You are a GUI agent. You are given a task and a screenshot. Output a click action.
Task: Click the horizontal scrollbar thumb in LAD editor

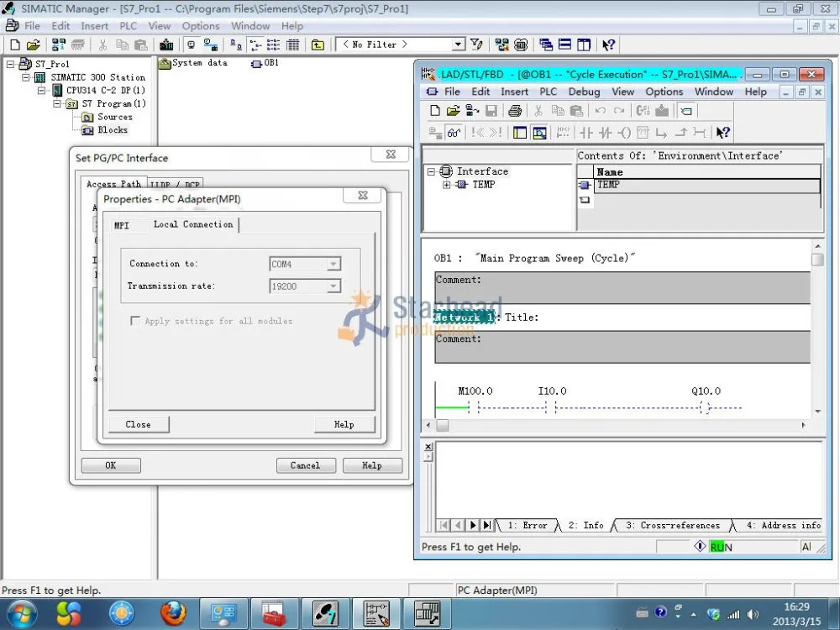tap(443, 425)
